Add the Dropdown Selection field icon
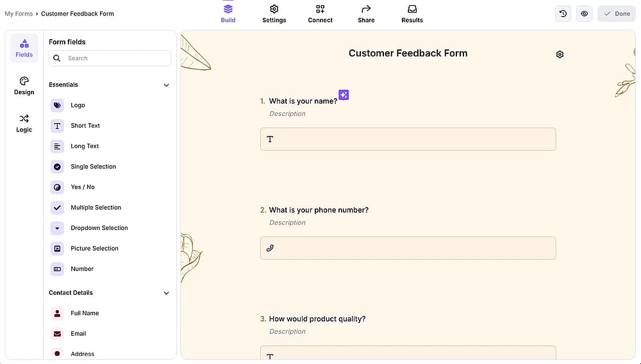Image resolution: width=641 pixels, height=364 pixels. click(57, 228)
